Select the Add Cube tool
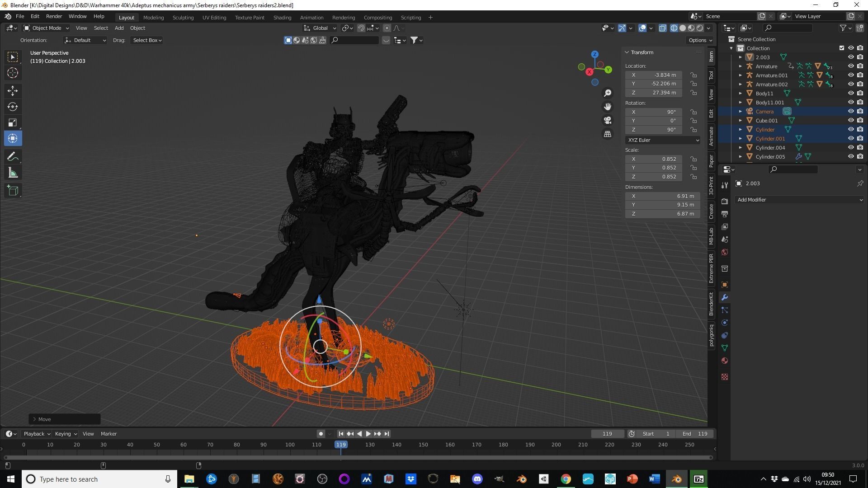 pos(13,191)
